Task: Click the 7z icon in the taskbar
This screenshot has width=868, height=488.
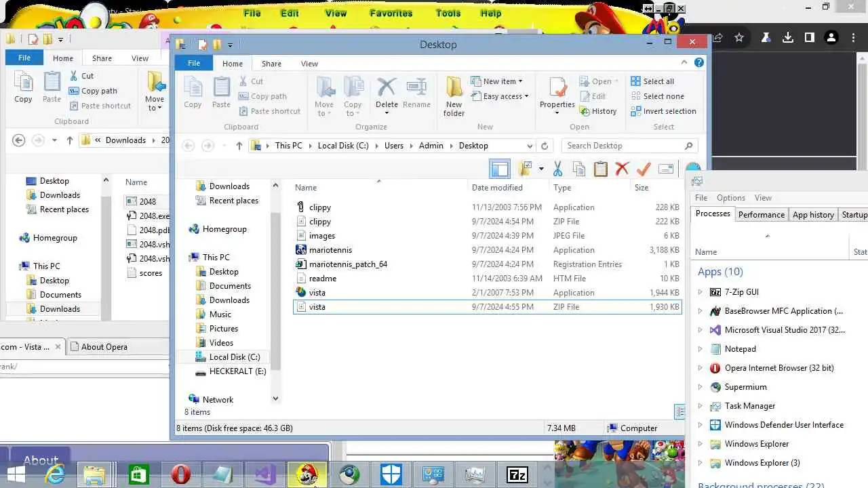Action: pos(517,475)
